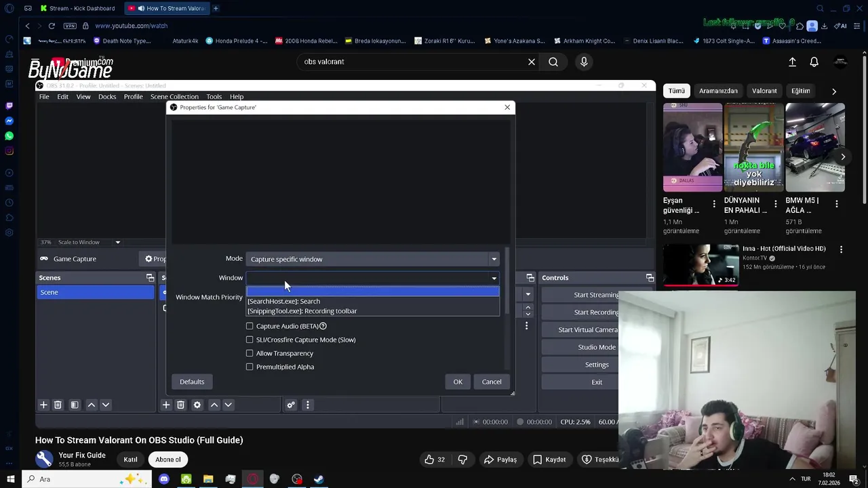This screenshot has width=868, height=488.
Task: Activate voice search microphone icon
Action: [x=584, y=62]
